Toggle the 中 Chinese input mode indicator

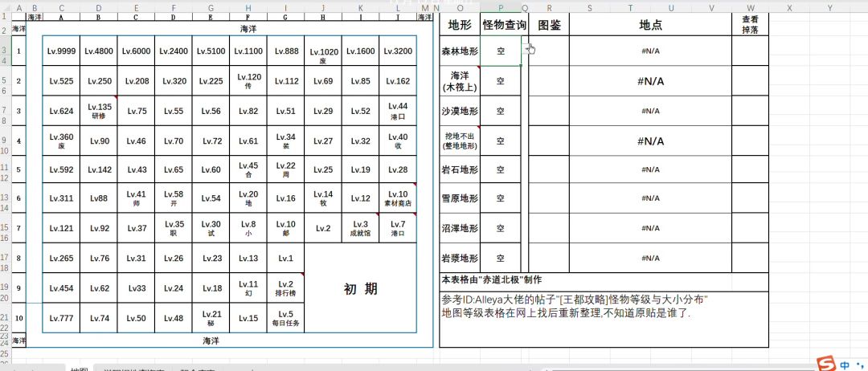pyautogui.click(x=845, y=365)
